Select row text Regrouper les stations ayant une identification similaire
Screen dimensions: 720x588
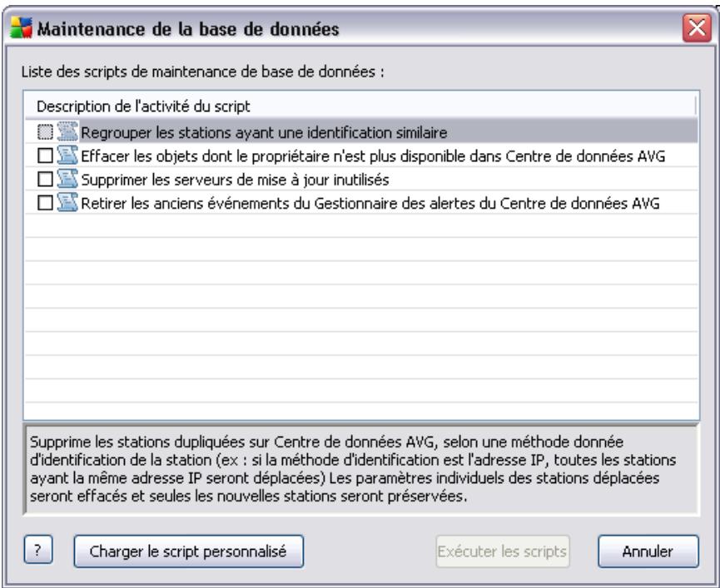pos(264,133)
